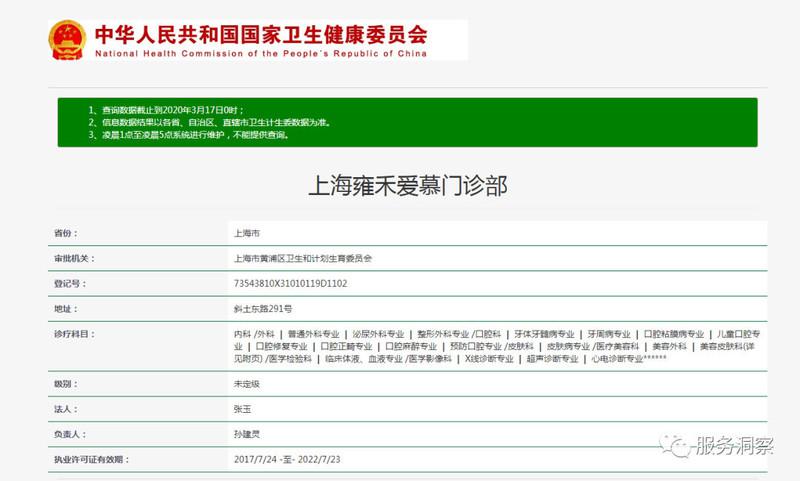This screenshot has height=481, width=800.
Task: Click the person in charge name 孙建灵
Action: [246, 435]
